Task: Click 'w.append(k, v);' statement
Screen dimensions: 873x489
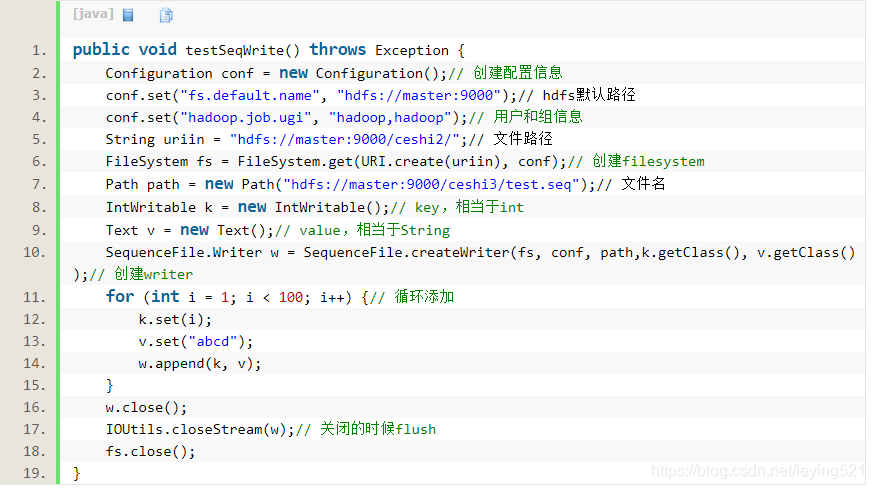Action: (x=200, y=364)
